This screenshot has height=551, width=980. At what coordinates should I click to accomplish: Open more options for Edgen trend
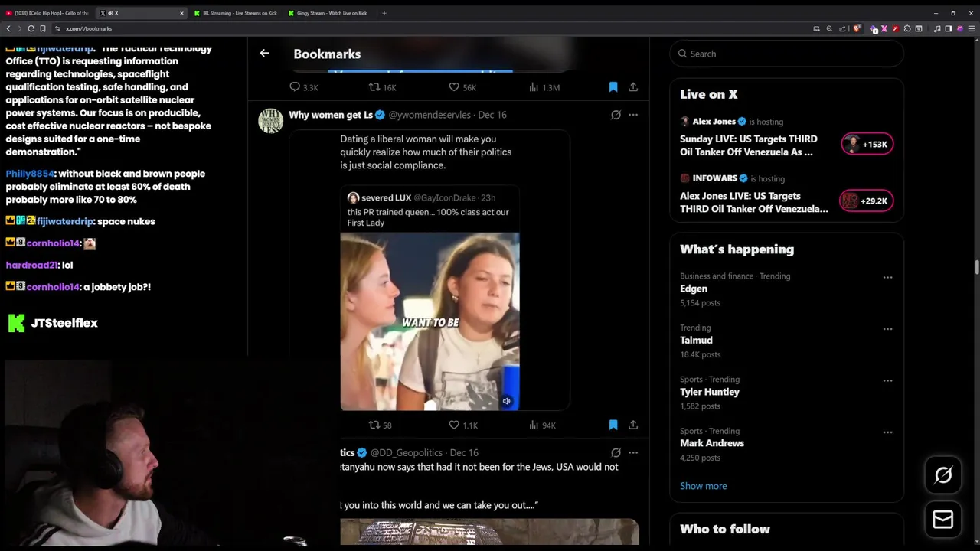pos(887,277)
